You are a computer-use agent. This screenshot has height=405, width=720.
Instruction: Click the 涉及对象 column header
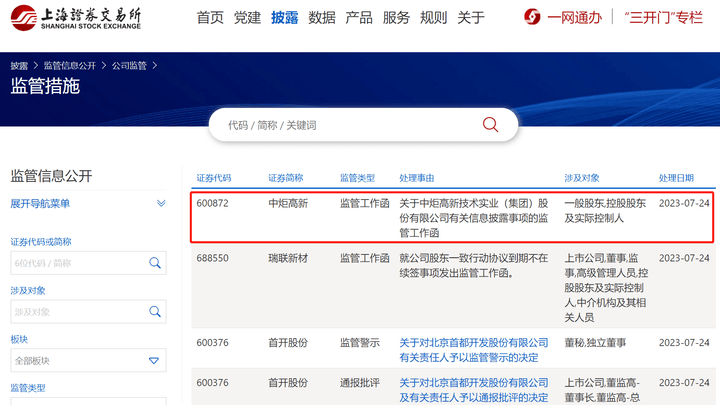coord(582,178)
